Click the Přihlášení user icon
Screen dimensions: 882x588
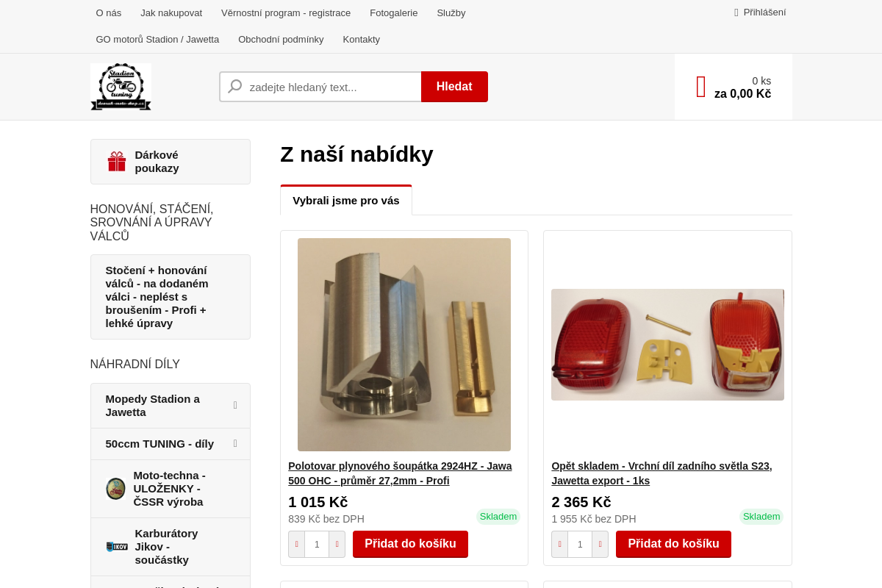(x=736, y=12)
